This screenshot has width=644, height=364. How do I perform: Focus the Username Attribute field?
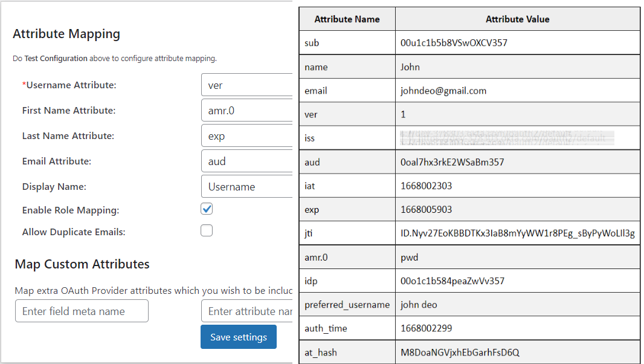pos(247,85)
